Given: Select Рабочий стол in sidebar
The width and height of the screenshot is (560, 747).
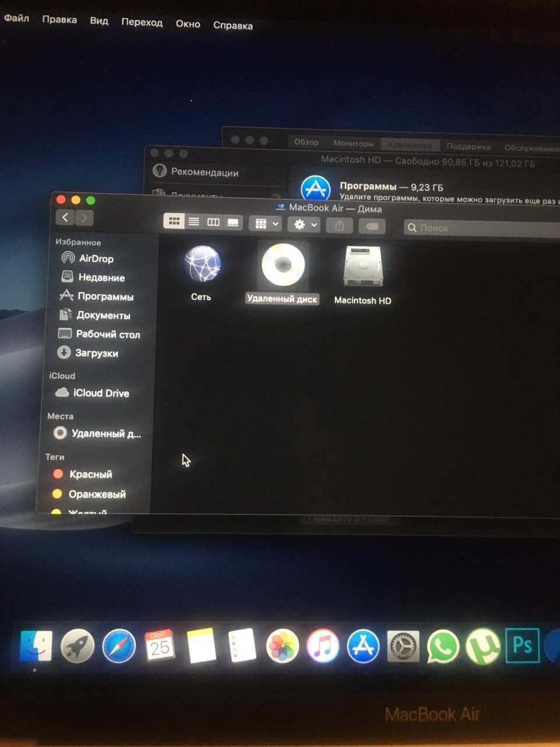Looking at the screenshot, I should 99,334.
